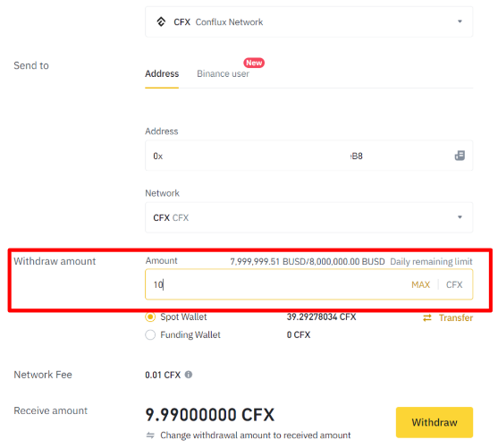Screen dimensions: 498x448
Task: Click the yellow Withdraw button
Action: [435, 422]
